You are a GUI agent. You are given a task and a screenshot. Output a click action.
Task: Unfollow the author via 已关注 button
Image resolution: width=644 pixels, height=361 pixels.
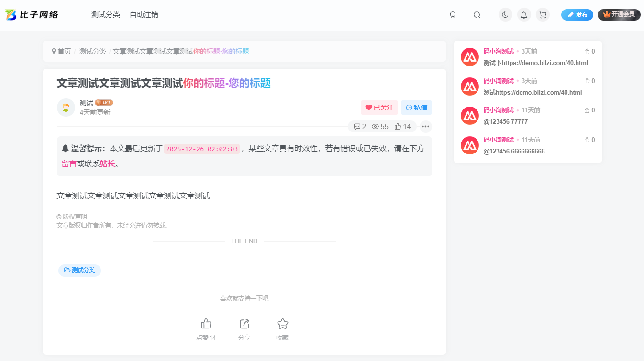tap(379, 107)
